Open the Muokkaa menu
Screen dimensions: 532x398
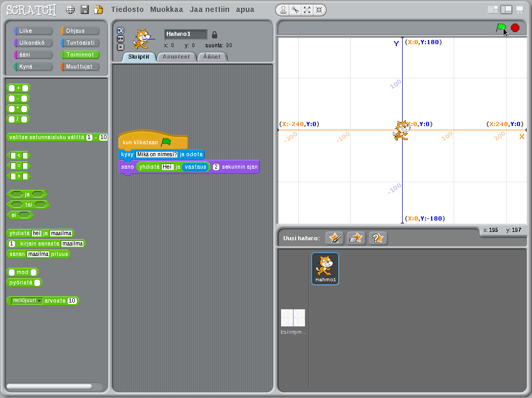click(167, 9)
